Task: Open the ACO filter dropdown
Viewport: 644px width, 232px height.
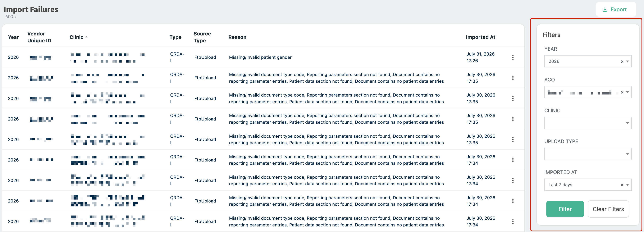Action: point(588,92)
